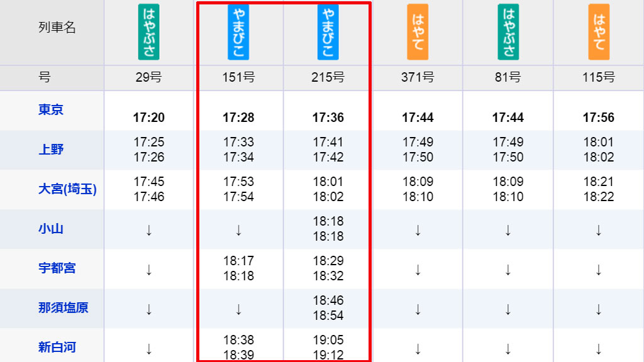Click the 215号 train number cell
The height and width of the screenshot is (362, 644).
point(328,77)
